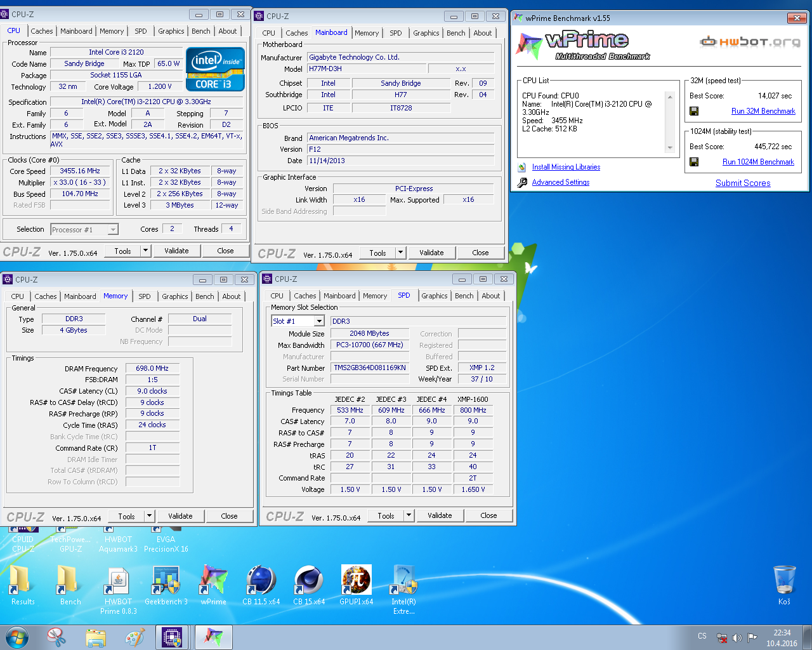Select SPD tab in CPU window
Viewport: 812px width, 650px height.
point(141,31)
